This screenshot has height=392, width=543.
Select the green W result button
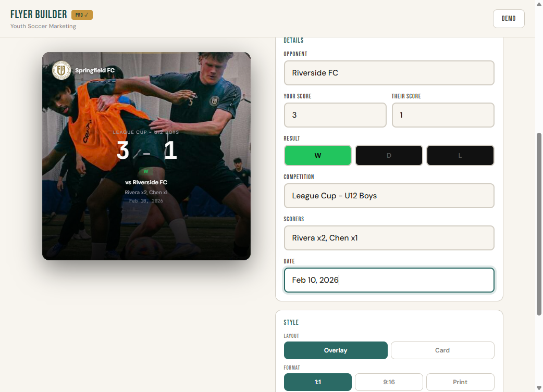317,155
